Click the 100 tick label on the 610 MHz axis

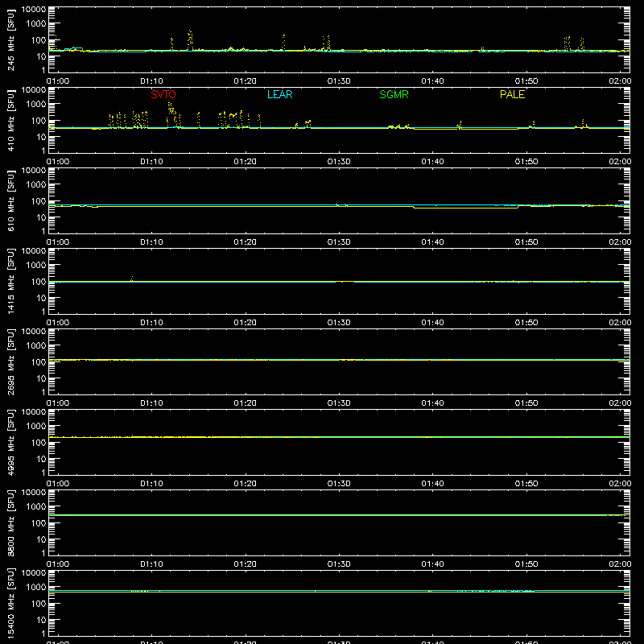click(39, 201)
